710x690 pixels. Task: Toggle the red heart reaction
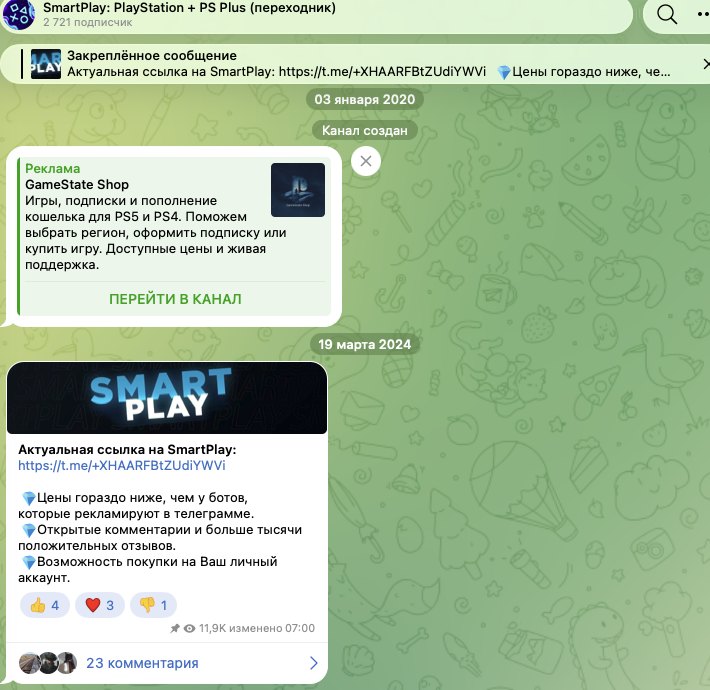click(x=100, y=605)
